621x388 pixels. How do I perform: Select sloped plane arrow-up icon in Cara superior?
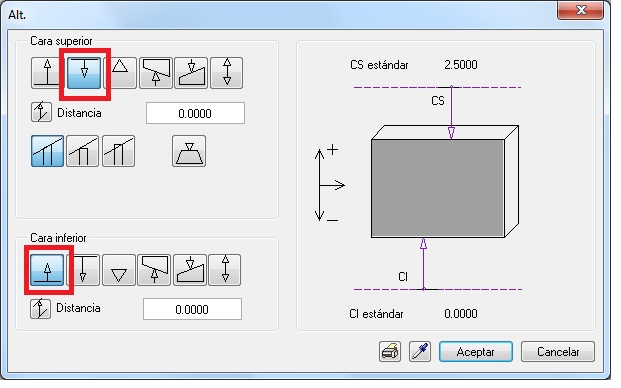pyautogui.click(x=156, y=73)
